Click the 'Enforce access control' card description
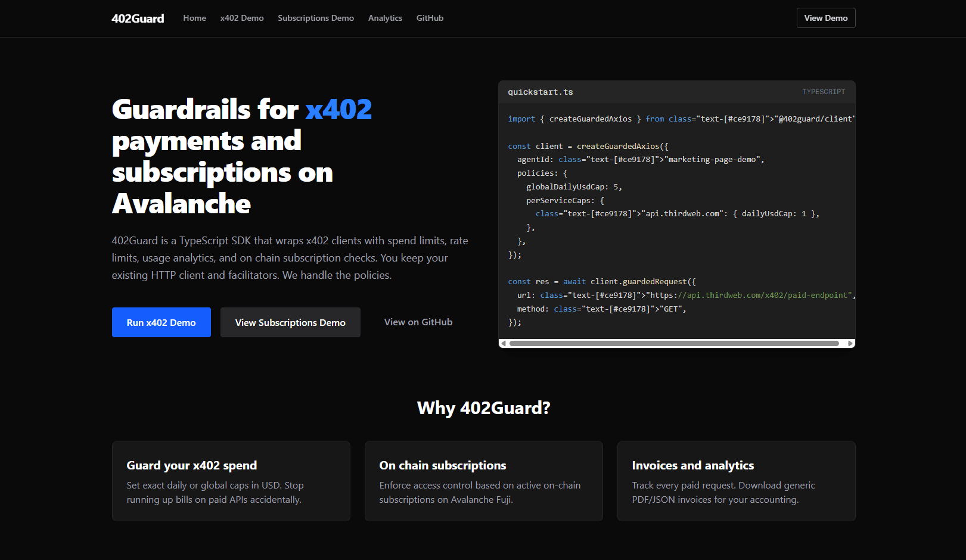Viewport: 966px width, 560px height. 480,493
